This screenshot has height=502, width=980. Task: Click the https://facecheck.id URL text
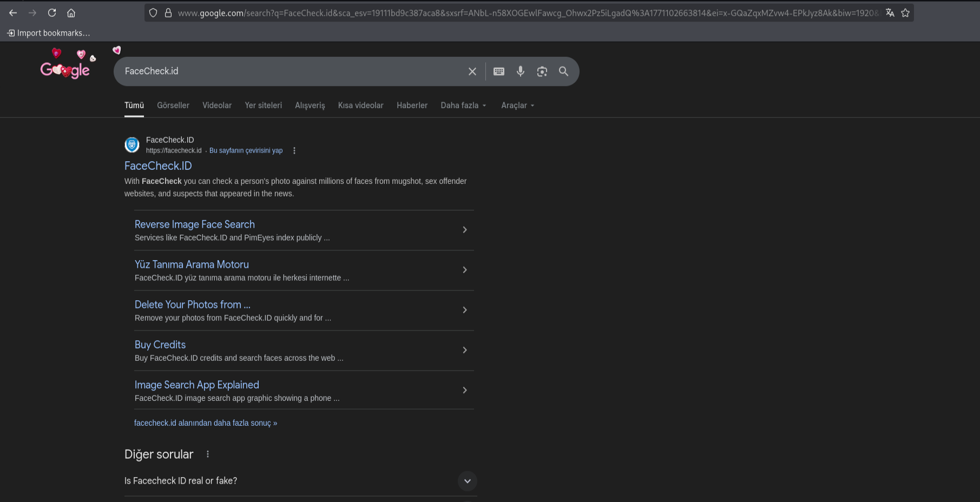tap(174, 151)
